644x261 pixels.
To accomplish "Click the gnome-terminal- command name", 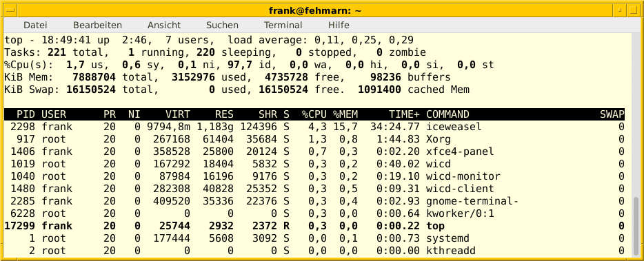I will click(x=472, y=201).
